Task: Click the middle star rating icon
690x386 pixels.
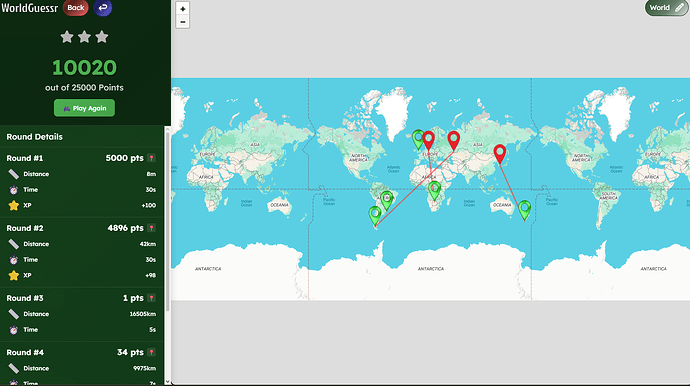Action: (x=84, y=37)
